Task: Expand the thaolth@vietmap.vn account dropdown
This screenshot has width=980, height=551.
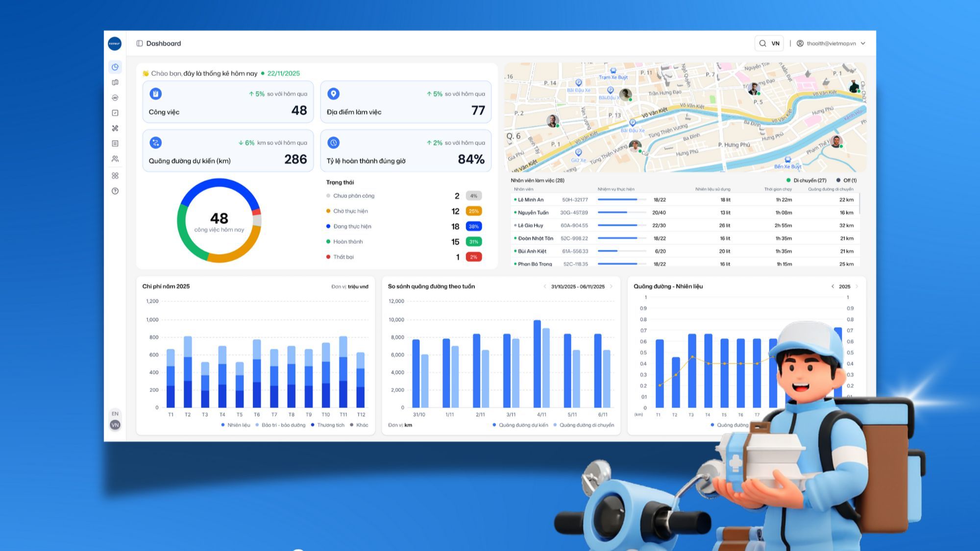Action: point(863,44)
